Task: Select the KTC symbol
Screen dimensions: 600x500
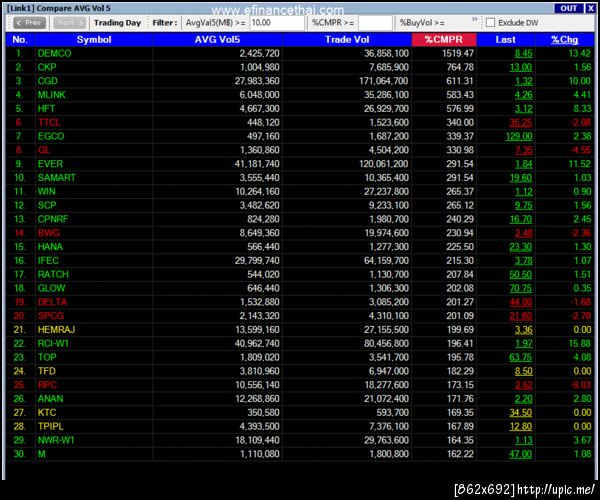Action: (47, 412)
